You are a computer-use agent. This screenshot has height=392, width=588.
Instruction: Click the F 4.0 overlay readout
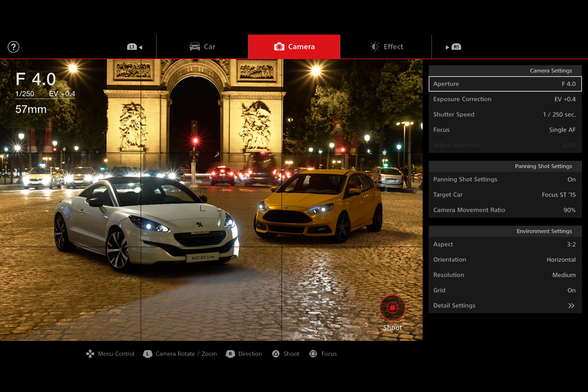point(36,79)
